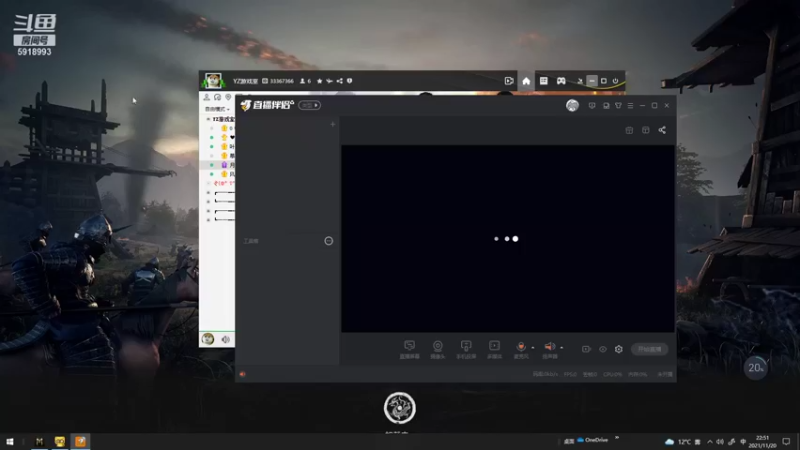
Task: Click the record camera icon near settings
Action: (x=586, y=349)
